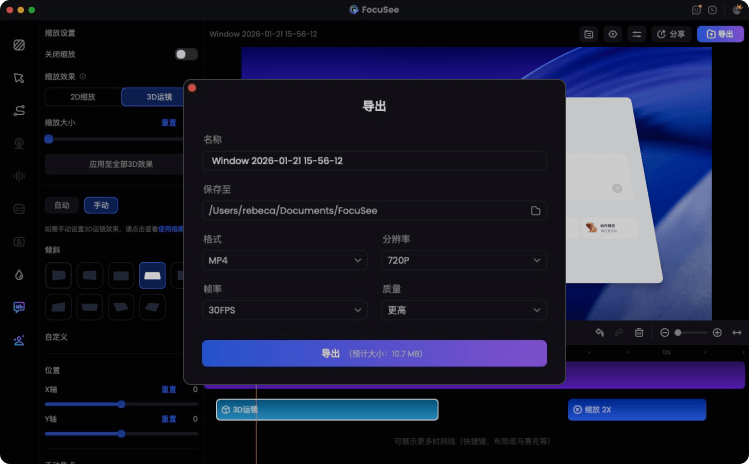Click the X轴 position slider handle
The image size is (749, 464).
tap(121, 404)
